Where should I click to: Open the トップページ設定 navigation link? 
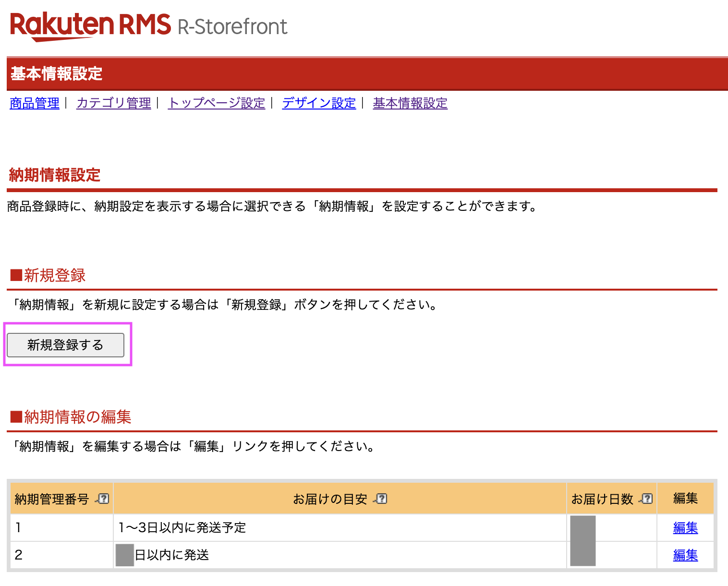click(217, 103)
